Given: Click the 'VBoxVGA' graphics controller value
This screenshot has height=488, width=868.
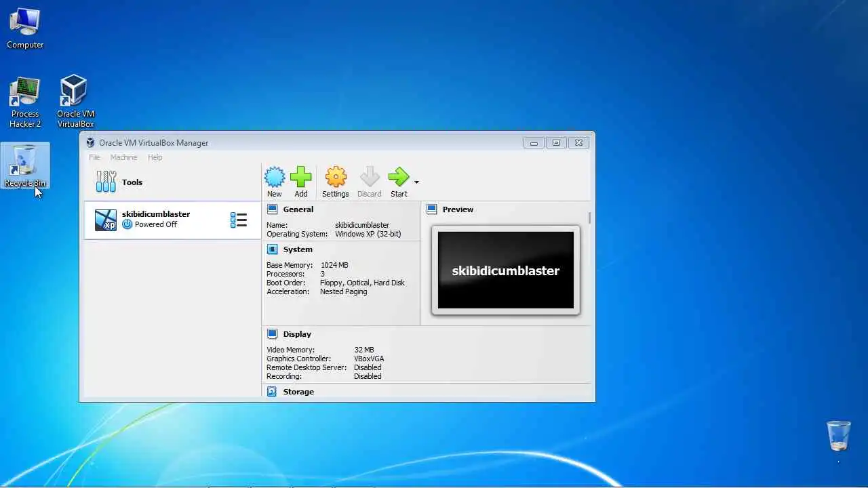Looking at the screenshot, I should [x=369, y=359].
